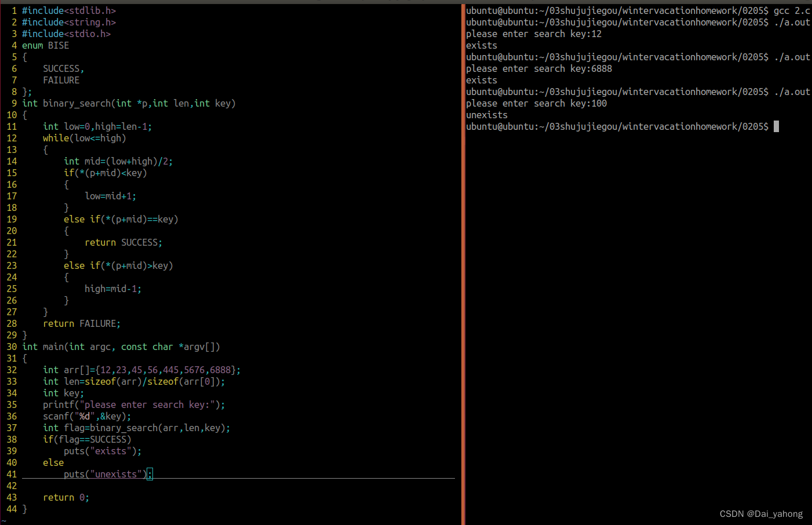Click the 'SUCCESS,' enum value on line 6
812x525 pixels.
(x=63, y=68)
